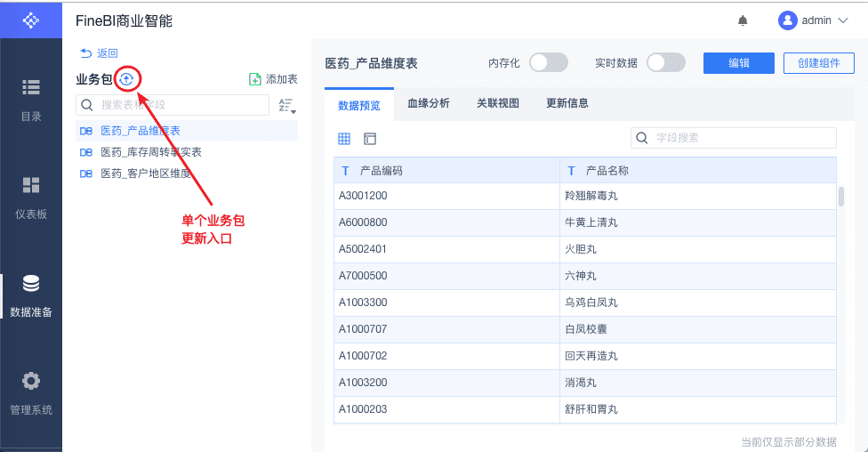This screenshot has width=868, height=452.
Task: Select the 医药_客户地区维度 table
Action: coord(146,174)
